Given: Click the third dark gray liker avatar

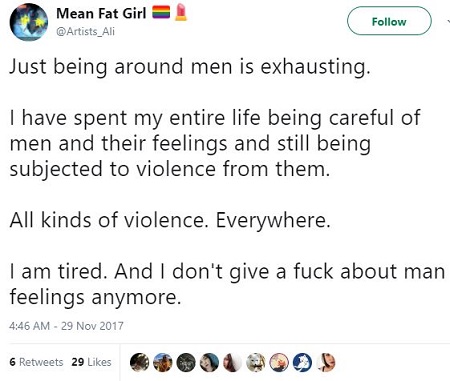Looking at the screenshot, I should (x=186, y=362).
